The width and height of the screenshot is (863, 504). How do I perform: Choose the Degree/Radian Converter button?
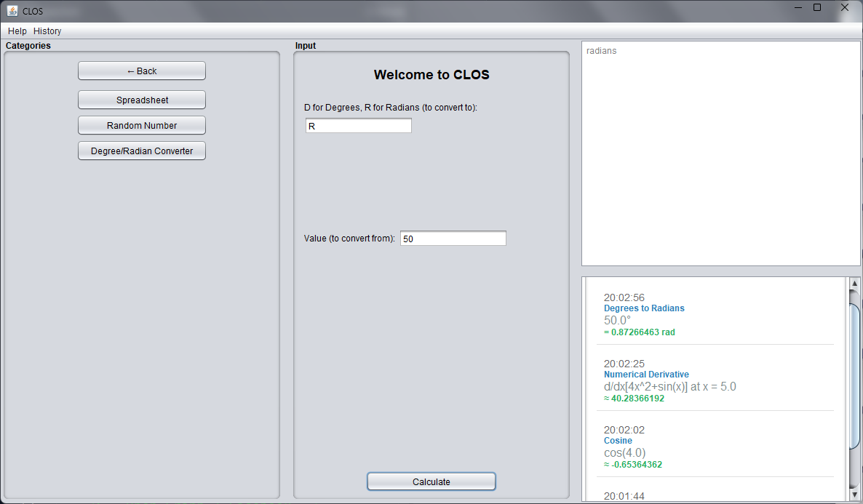(x=142, y=151)
